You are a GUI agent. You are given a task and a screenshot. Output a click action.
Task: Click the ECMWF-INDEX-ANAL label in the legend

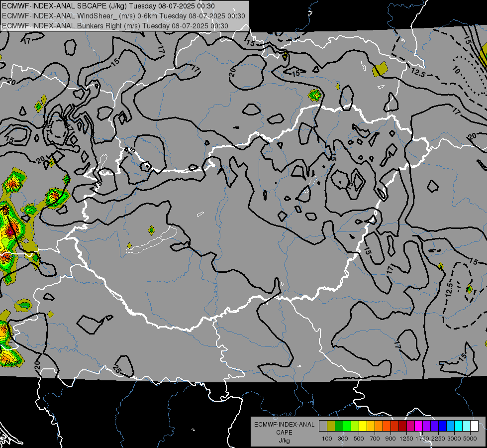284,425
